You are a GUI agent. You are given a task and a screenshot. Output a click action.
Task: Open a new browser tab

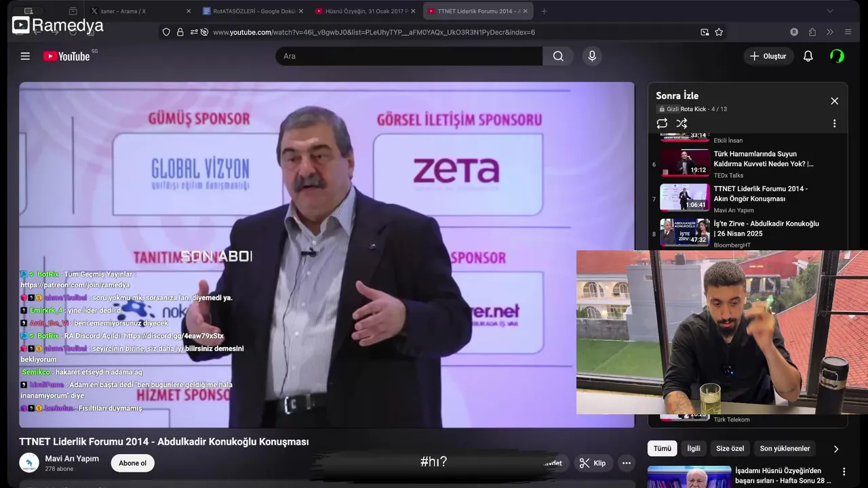[544, 11]
